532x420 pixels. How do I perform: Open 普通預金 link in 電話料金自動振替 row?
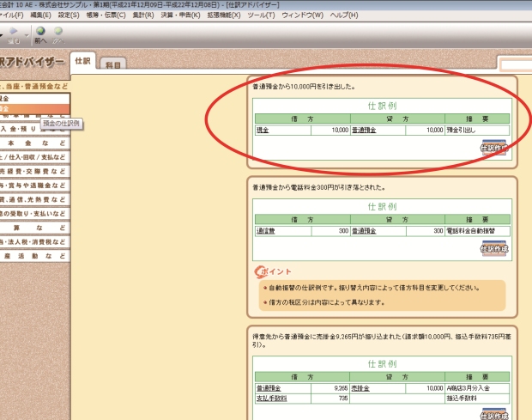click(364, 231)
